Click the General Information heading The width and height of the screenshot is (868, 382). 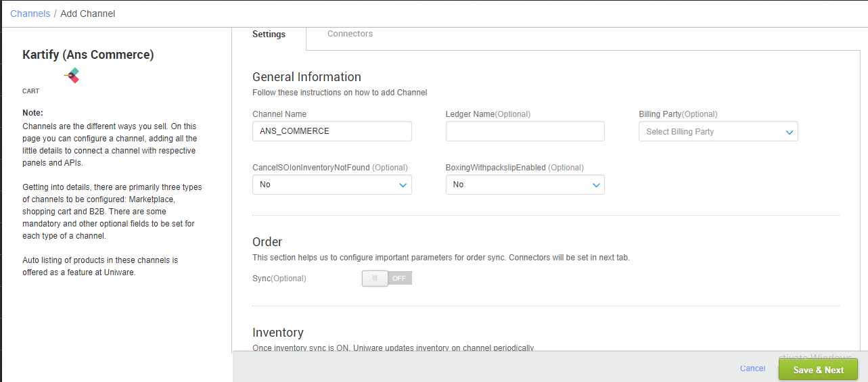click(306, 77)
